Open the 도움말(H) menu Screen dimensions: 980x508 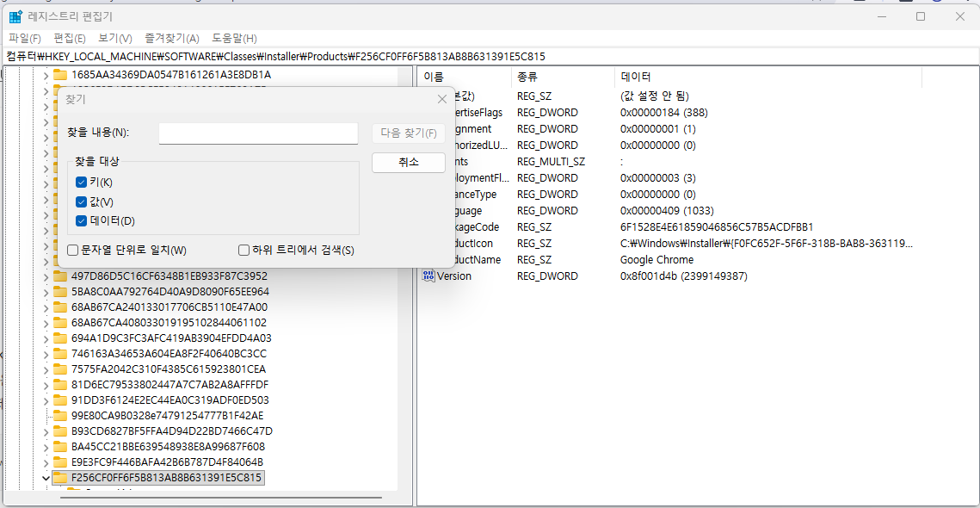234,38
